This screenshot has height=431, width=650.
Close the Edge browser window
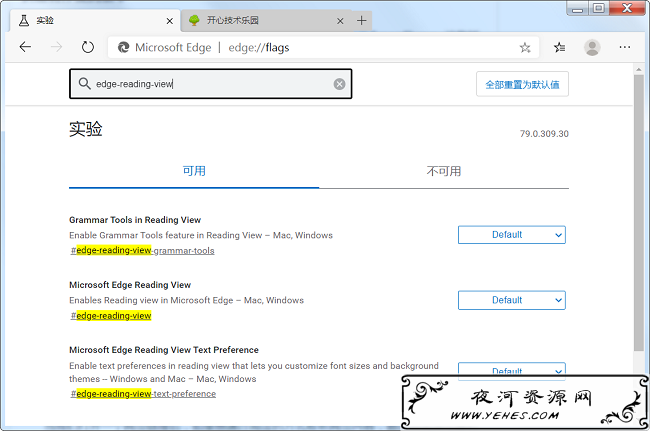(628, 9)
